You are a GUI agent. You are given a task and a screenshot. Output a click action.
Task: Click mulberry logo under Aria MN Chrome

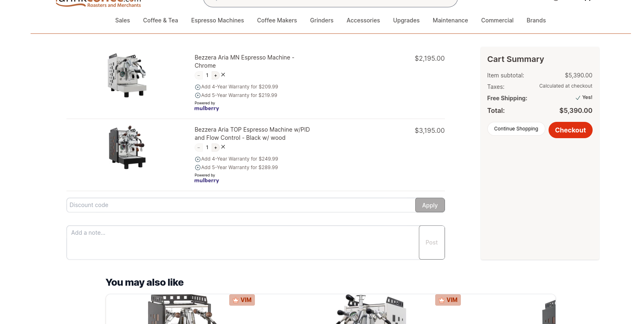(x=206, y=108)
